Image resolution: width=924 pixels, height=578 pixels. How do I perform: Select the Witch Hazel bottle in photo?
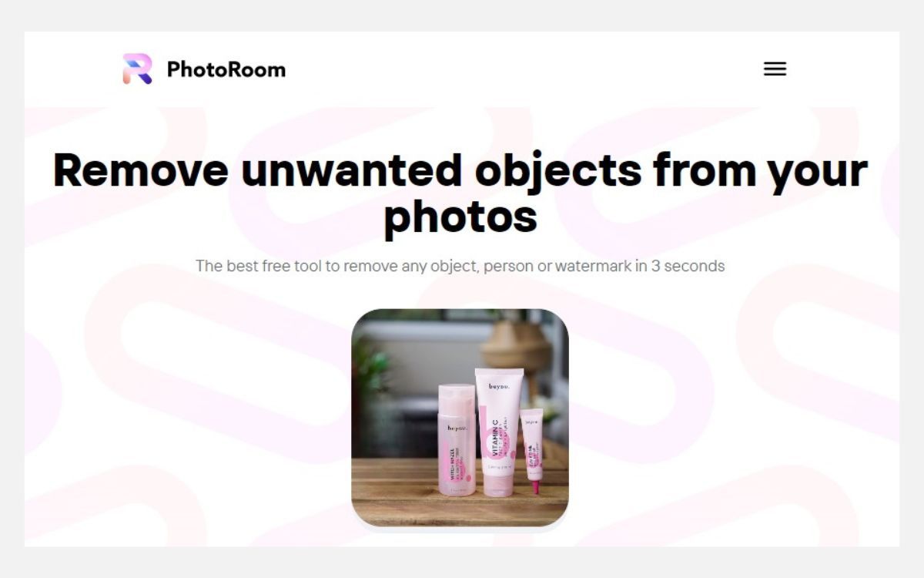457,439
